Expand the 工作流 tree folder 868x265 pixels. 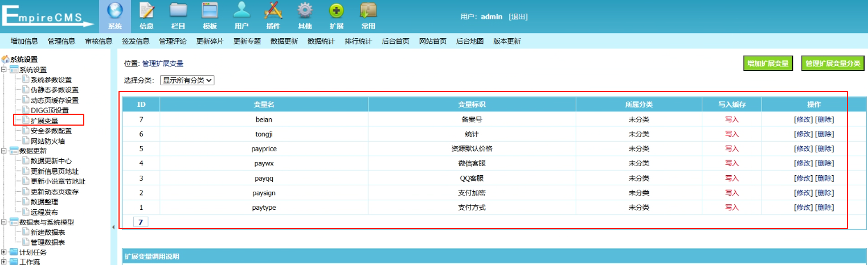click(x=4, y=262)
